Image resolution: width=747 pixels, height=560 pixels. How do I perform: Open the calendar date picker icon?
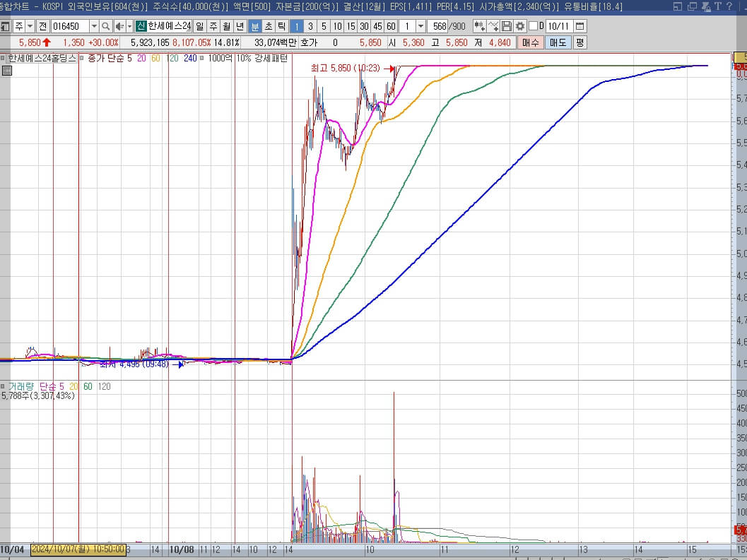[x=580, y=25]
